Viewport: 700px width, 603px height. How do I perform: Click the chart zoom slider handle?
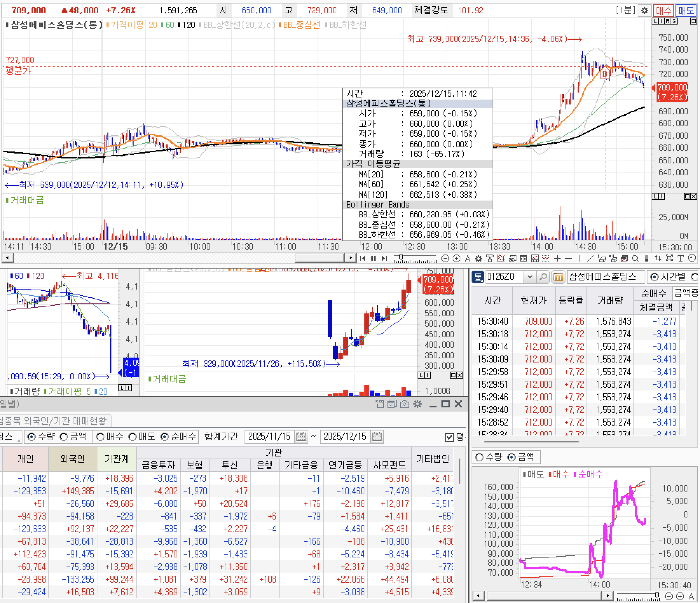(x=401, y=258)
